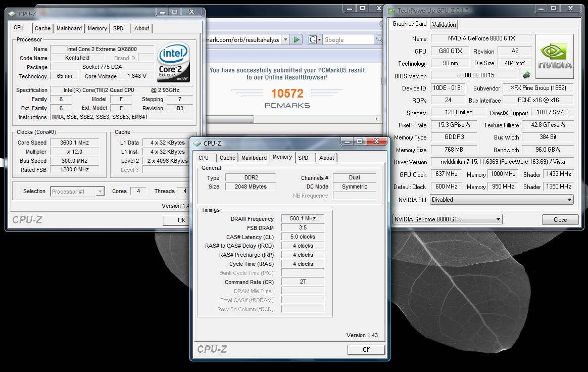Click the Intel Core 2 Extreme QX6800 name field
This screenshot has height=372, width=588.
[x=102, y=49]
